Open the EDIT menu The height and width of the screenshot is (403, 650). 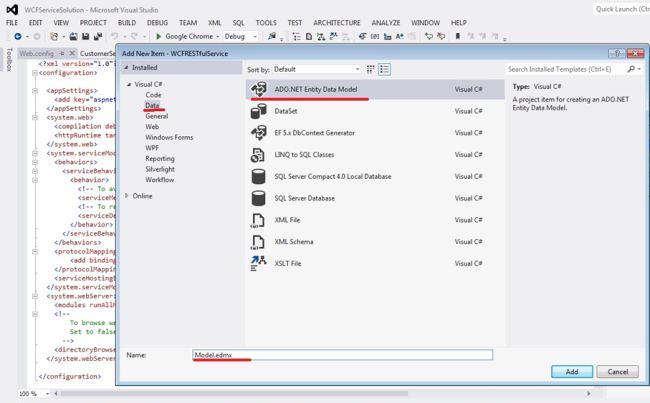(36, 23)
